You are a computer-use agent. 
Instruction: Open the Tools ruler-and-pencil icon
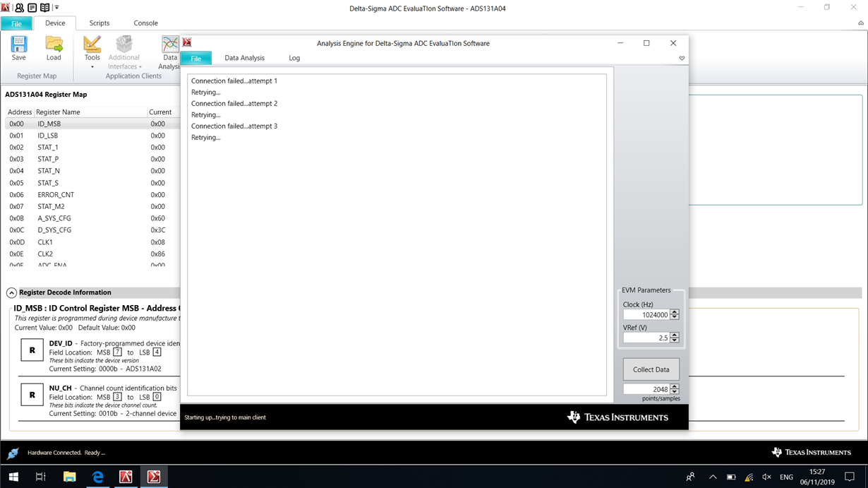click(92, 44)
